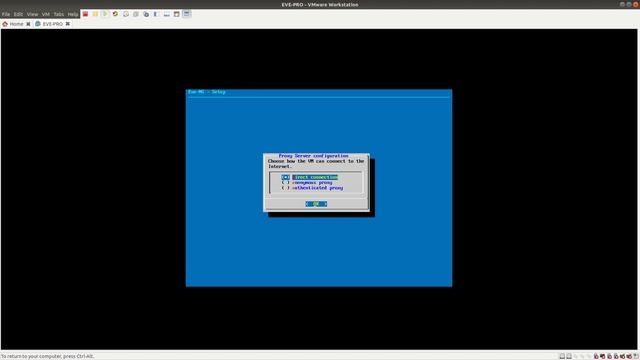Open the snapshot manager toolbar icon
Viewport: 640px width, 360px height.
point(146,14)
